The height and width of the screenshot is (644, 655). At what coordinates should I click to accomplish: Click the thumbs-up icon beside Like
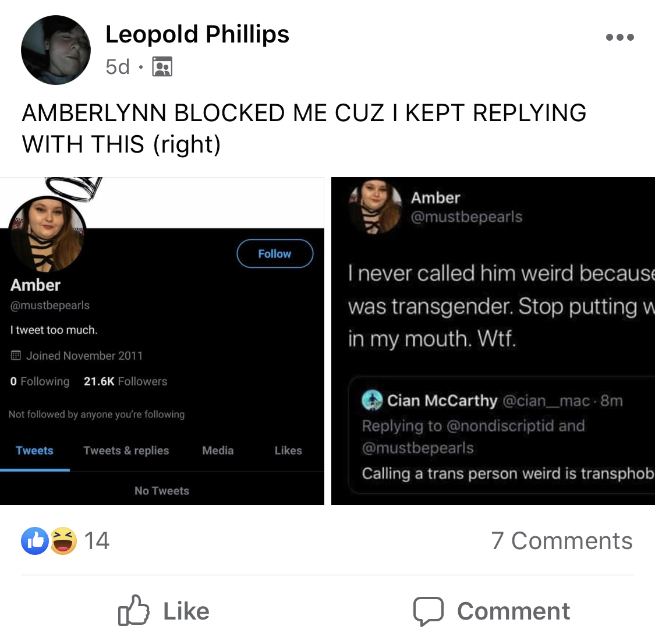tap(133, 611)
